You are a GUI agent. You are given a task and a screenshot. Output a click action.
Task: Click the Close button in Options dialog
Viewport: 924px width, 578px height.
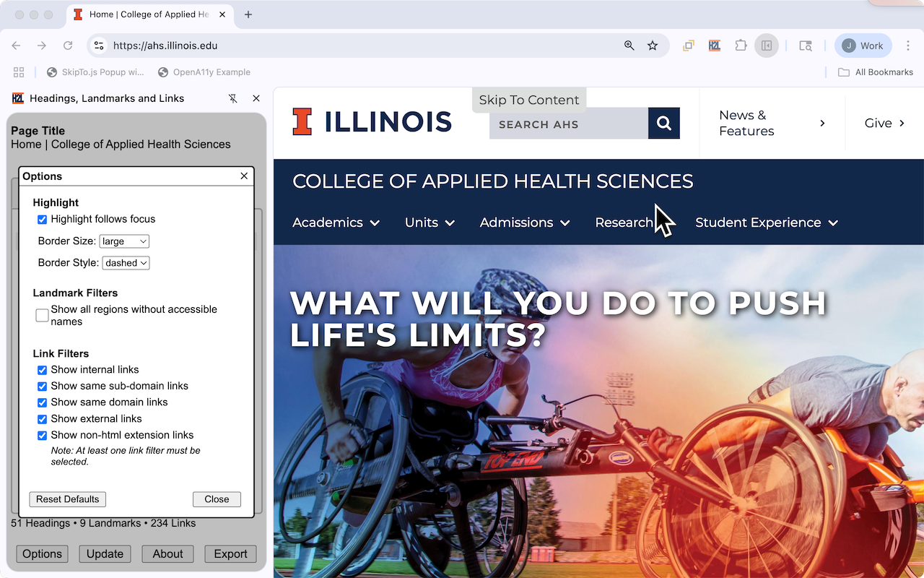coord(217,499)
